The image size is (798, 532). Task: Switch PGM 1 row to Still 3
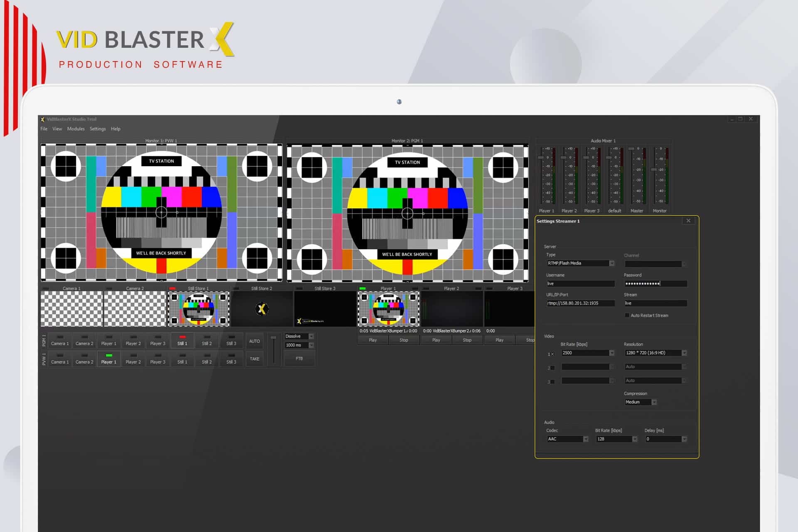point(232,340)
